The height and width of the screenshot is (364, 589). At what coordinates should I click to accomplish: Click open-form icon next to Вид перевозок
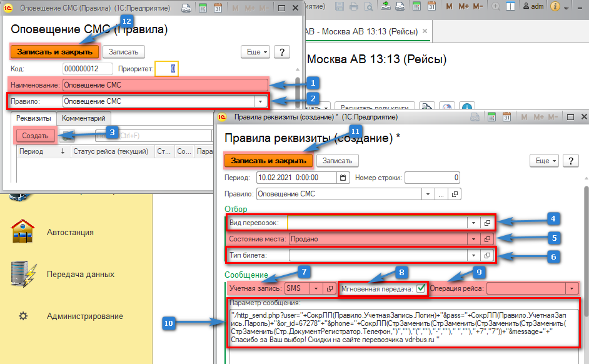click(x=487, y=222)
